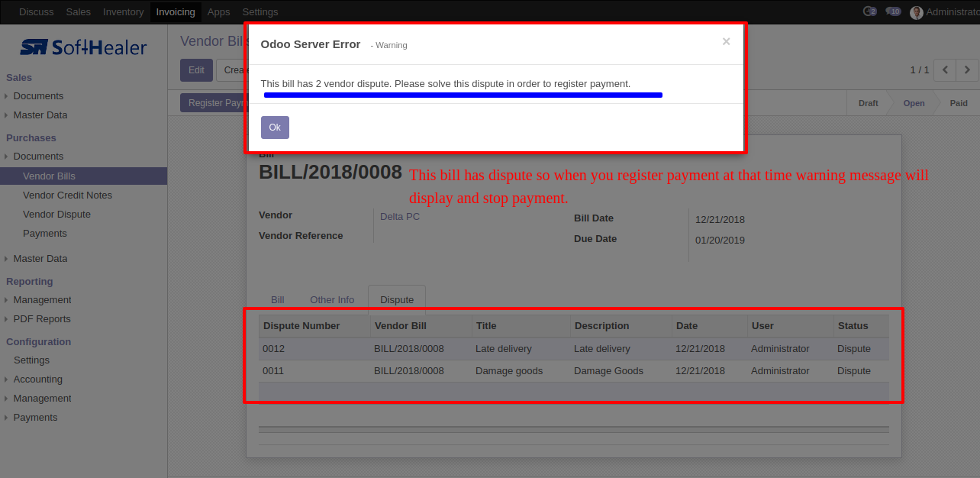Open the Apps menu

tap(218, 11)
